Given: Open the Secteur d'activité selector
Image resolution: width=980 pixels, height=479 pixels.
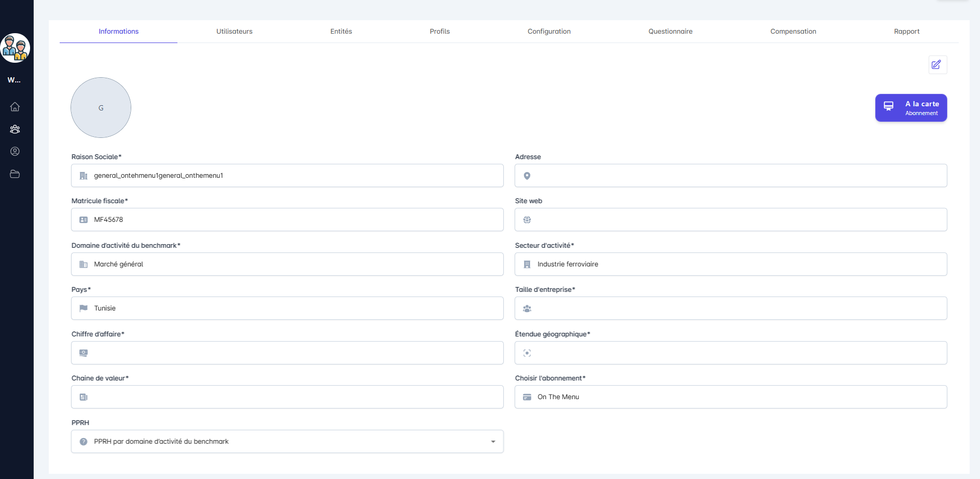Looking at the screenshot, I should [730, 264].
